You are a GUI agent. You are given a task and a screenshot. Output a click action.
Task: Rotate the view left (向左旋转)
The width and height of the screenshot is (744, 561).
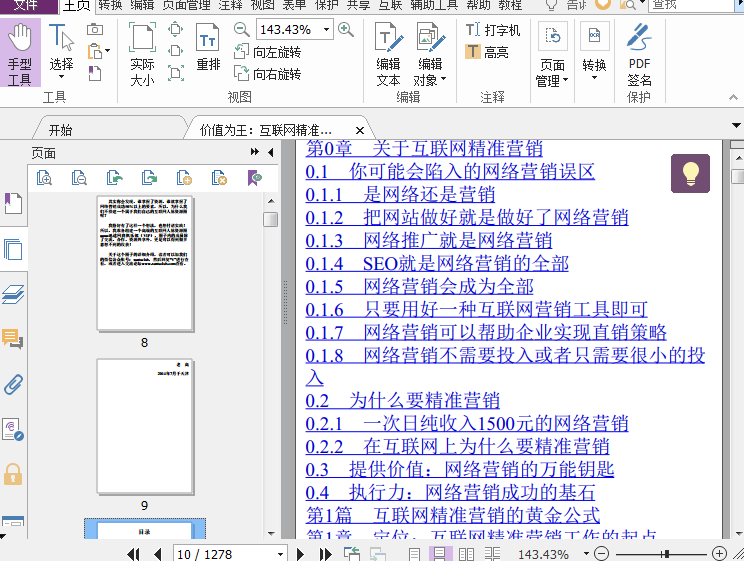[x=268, y=52]
